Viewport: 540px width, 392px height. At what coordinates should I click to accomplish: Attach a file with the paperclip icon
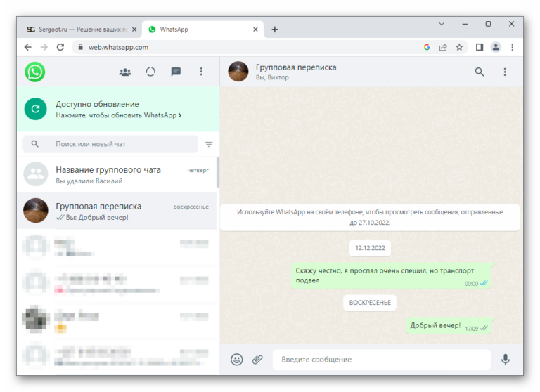point(257,360)
